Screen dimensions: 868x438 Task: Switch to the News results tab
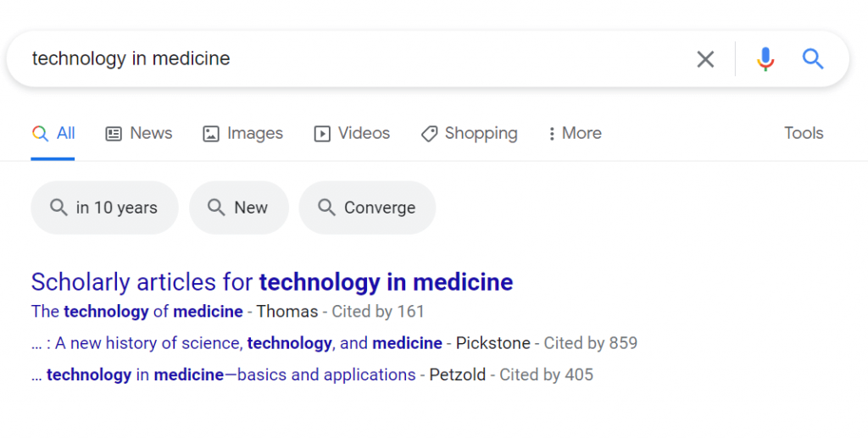pyautogui.click(x=139, y=133)
